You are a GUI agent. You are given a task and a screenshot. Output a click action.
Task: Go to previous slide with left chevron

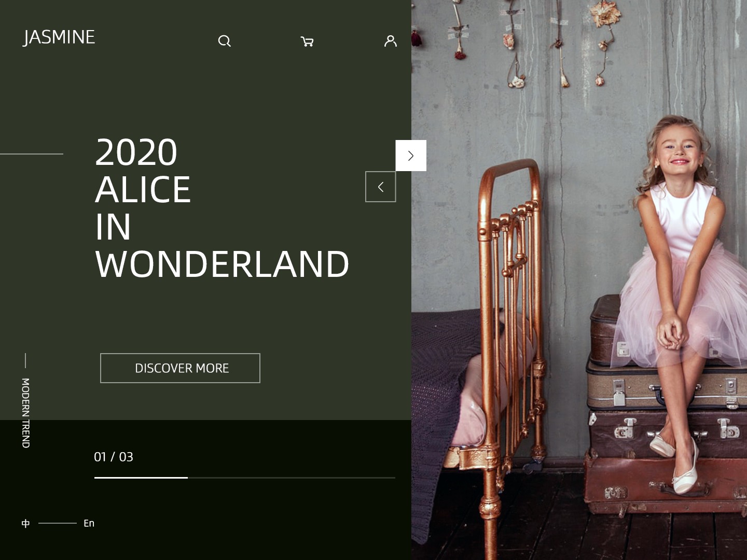(381, 187)
